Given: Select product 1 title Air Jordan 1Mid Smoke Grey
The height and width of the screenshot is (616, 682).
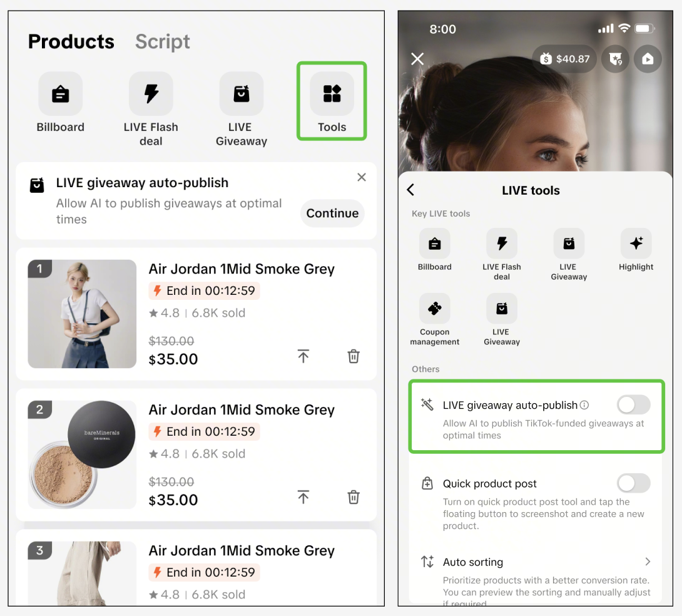Looking at the screenshot, I should pyautogui.click(x=242, y=269).
